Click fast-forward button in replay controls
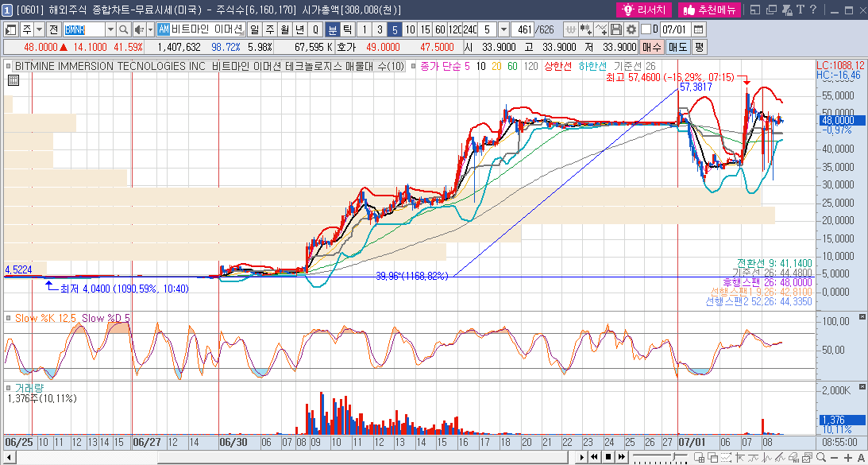Viewport: 868px width, 465px height. pyautogui.click(x=622, y=457)
